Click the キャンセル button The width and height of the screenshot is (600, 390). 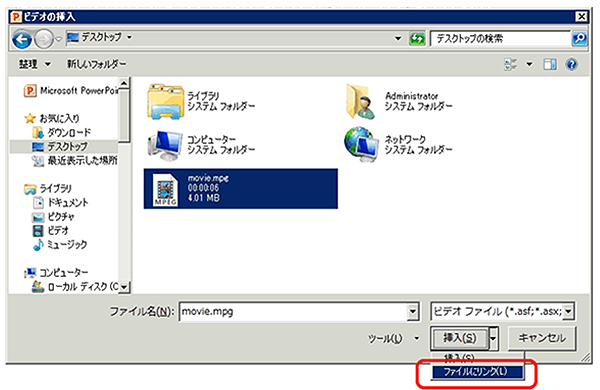[x=541, y=338]
